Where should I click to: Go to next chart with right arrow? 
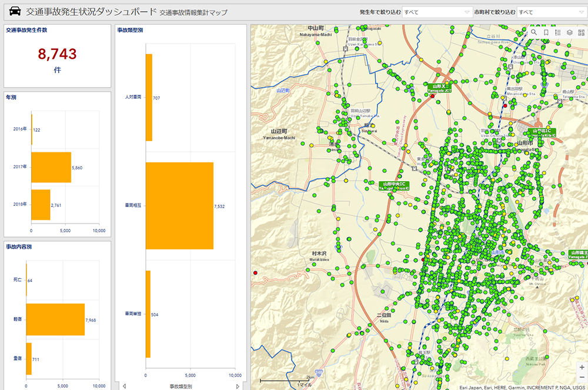point(238,386)
